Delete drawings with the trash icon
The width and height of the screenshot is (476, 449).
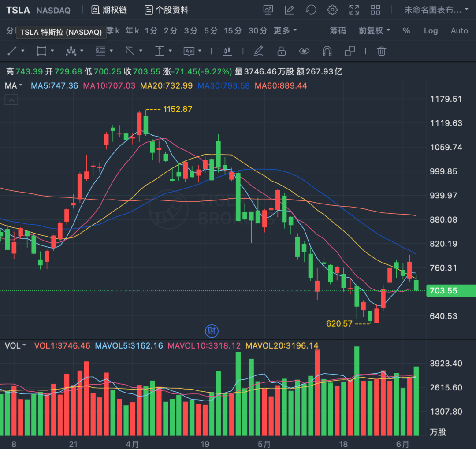pos(382,51)
